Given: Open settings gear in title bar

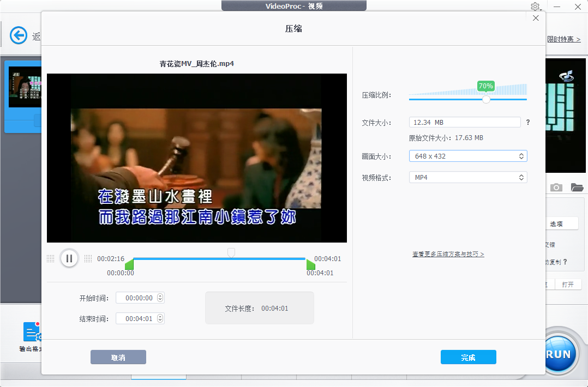Looking at the screenshot, I should (535, 7).
